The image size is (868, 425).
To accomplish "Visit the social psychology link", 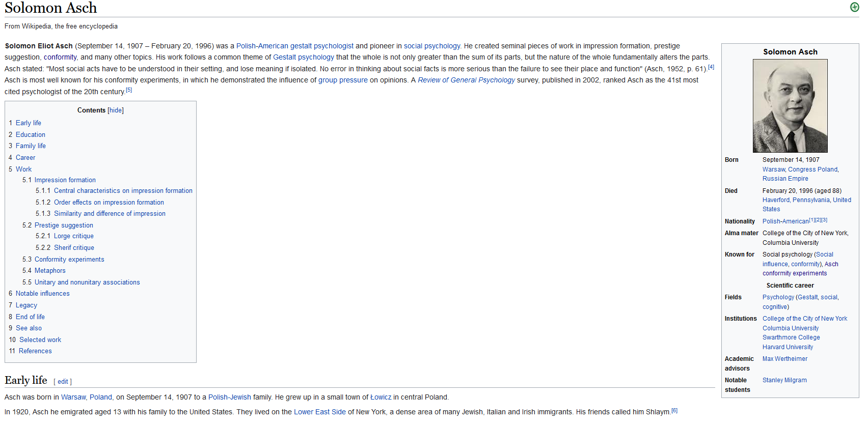I will point(432,46).
